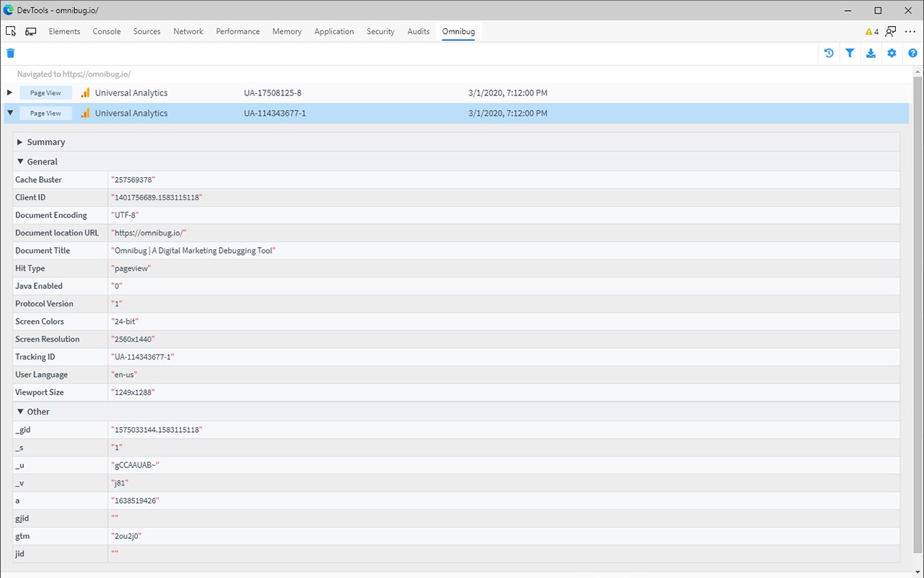
Task: Maximize the DevTools window
Action: (878, 10)
